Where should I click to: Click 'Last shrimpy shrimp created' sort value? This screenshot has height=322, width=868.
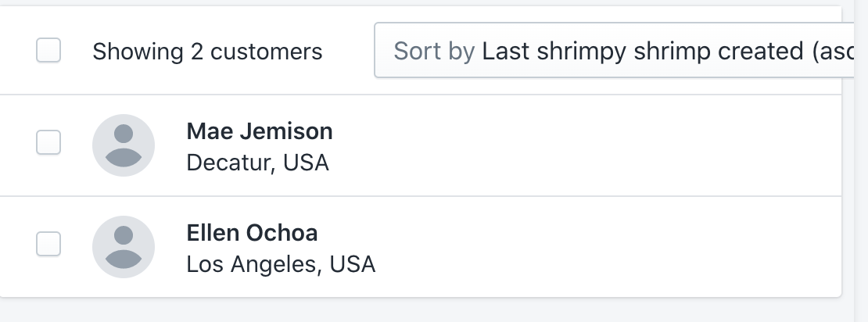pos(641,52)
